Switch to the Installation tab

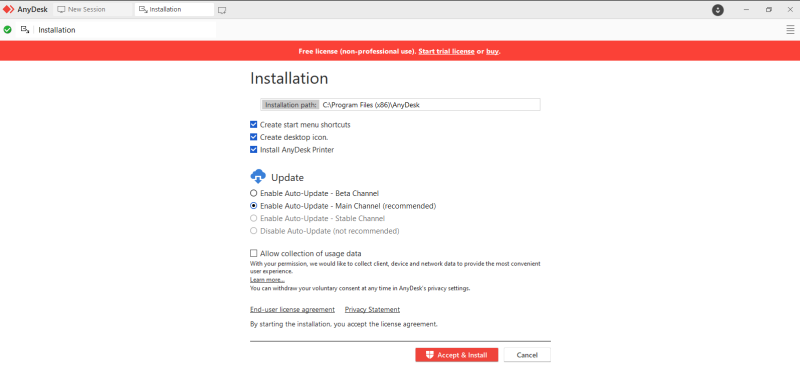tap(174, 10)
